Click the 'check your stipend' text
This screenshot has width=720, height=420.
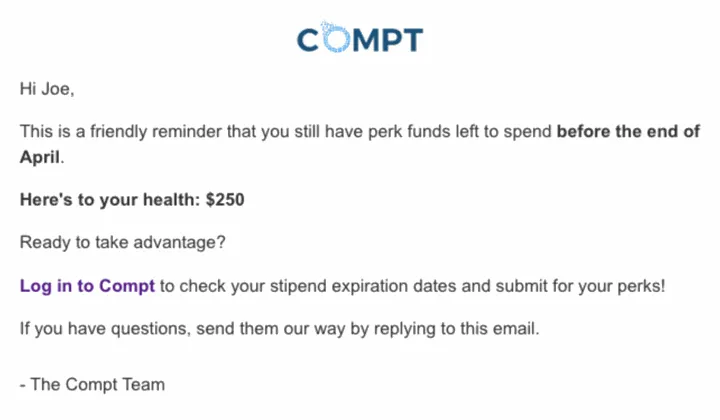[x=252, y=286]
